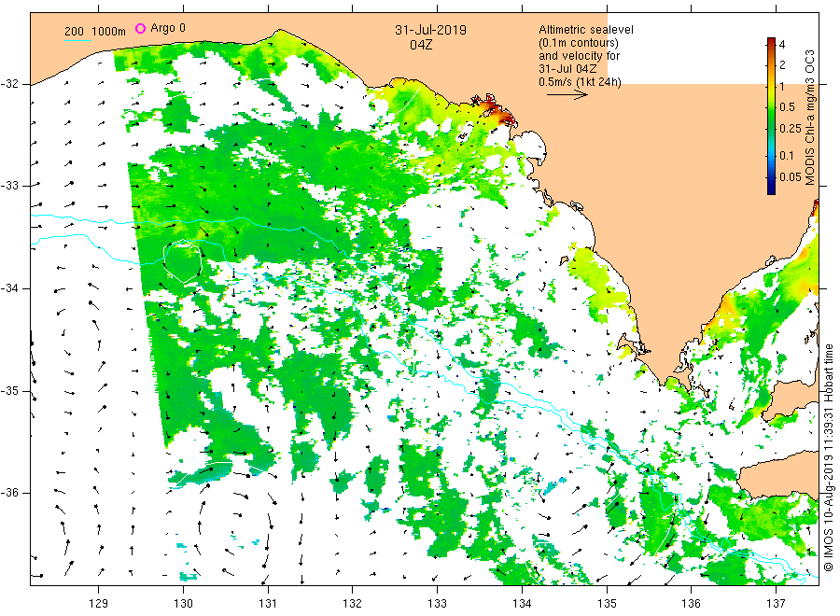The image size is (840, 616).
Task: Click latitude axis label -35
Action: click(x=9, y=391)
